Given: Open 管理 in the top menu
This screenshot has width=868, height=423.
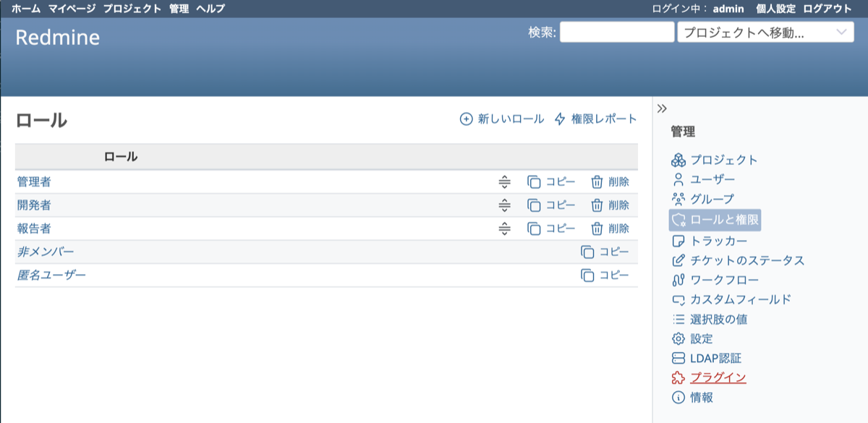Looking at the screenshot, I should (179, 9).
